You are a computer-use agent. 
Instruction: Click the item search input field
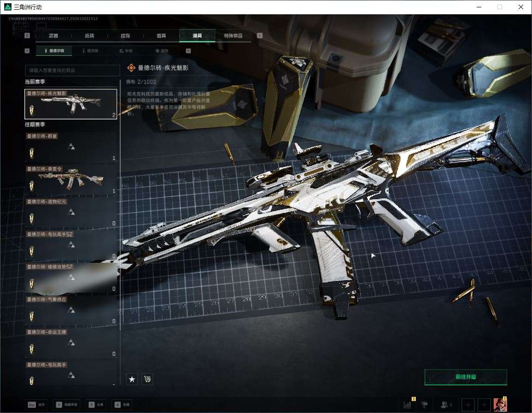pyautogui.click(x=72, y=70)
